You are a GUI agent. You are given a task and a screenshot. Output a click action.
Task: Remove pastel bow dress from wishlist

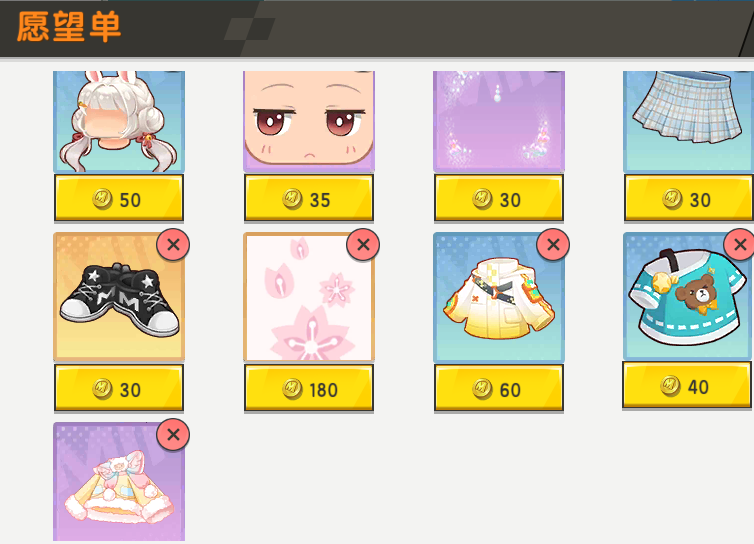point(173,435)
